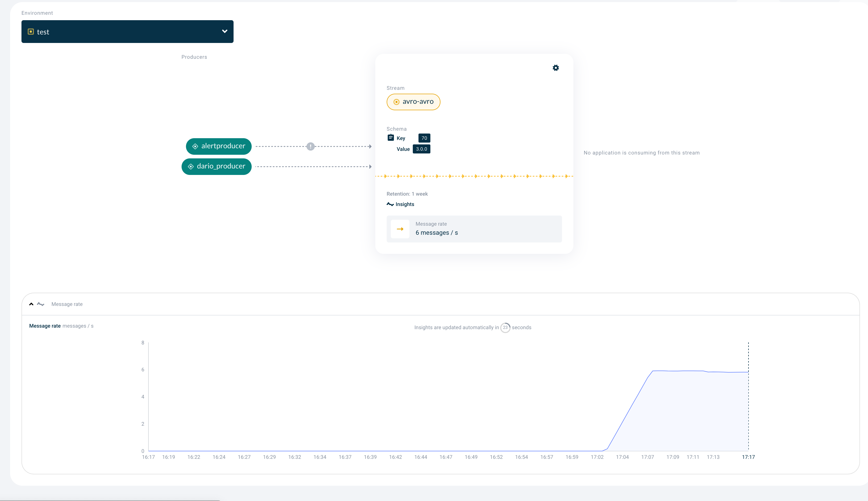The image size is (868, 501).
Task: Collapse the Message rate panel with the chevron
Action: click(31, 304)
